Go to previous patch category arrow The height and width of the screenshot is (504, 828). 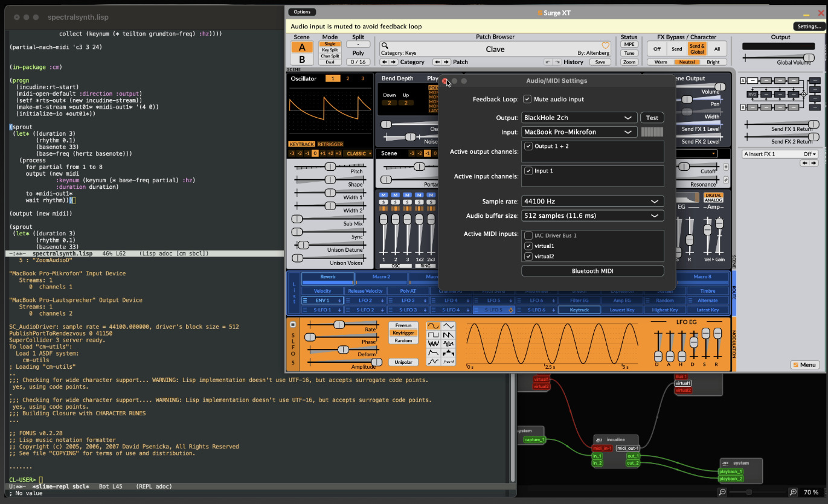pos(384,62)
